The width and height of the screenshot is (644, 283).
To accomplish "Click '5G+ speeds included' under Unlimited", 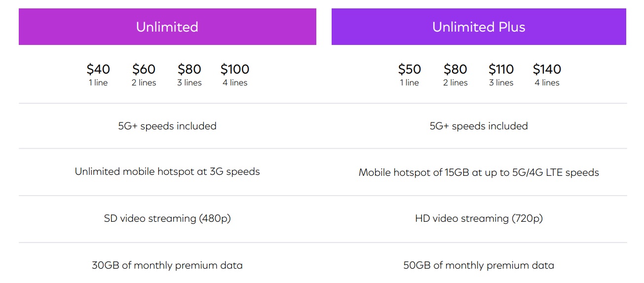I will [x=167, y=126].
